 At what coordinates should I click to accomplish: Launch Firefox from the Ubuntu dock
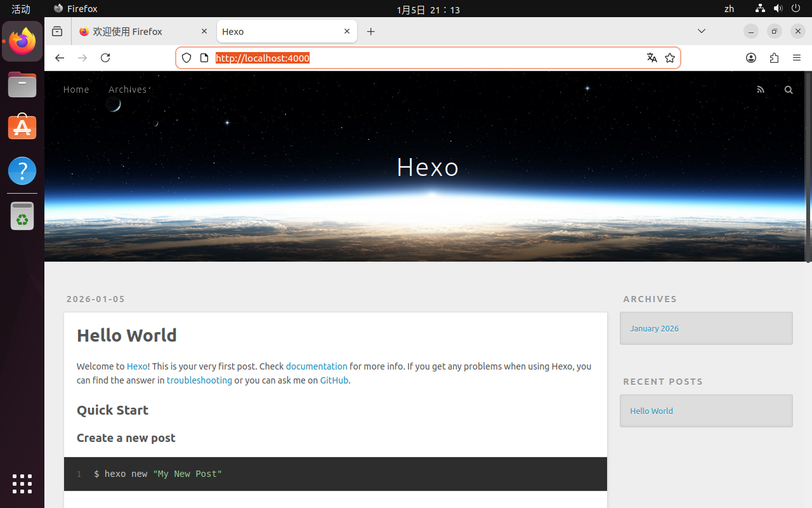(22, 41)
